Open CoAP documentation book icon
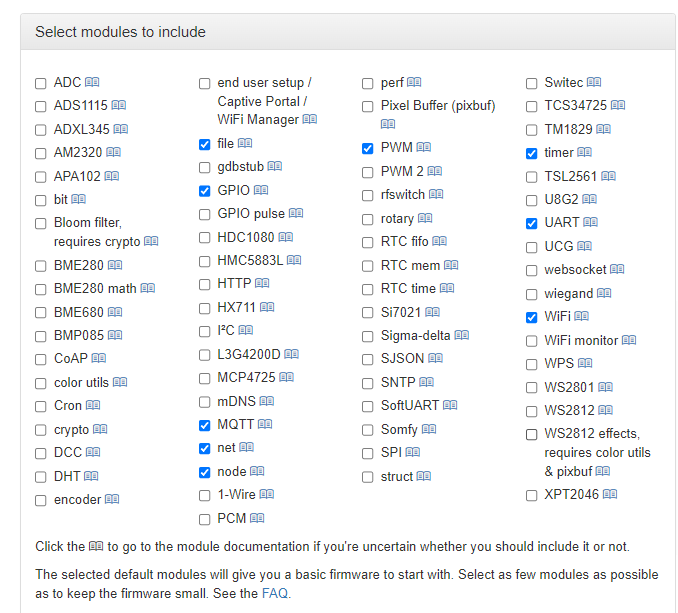678x613 pixels. [x=99, y=358]
